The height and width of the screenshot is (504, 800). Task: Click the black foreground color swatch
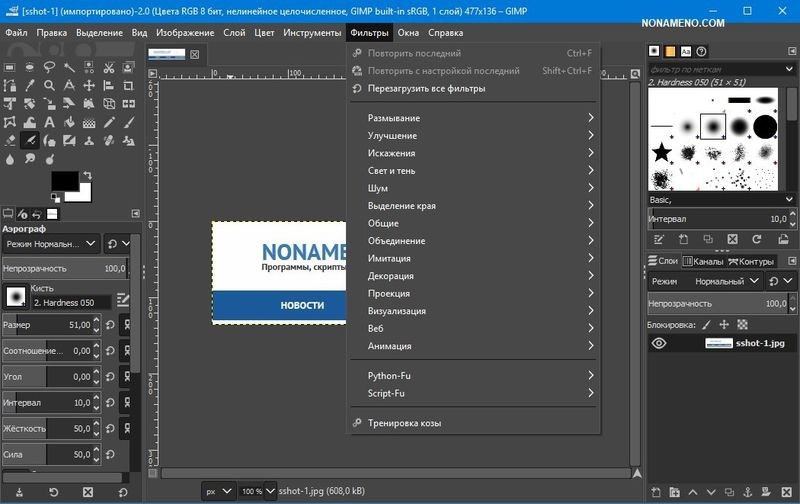click(65, 181)
